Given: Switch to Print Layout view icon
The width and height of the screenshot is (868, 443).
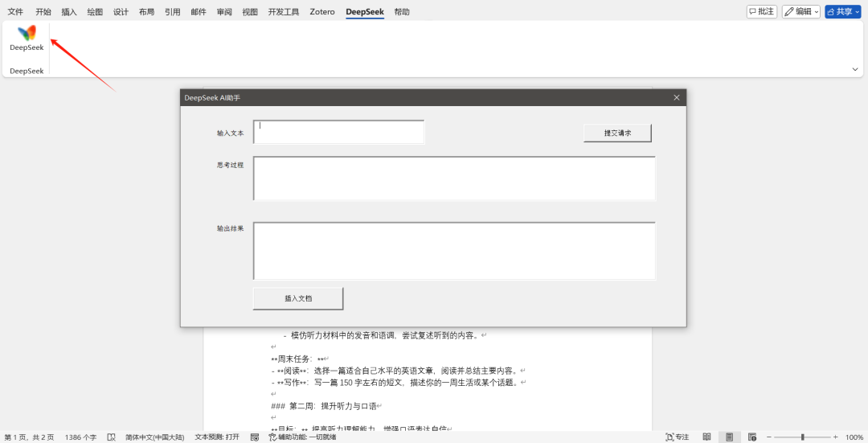Looking at the screenshot, I should [x=730, y=437].
